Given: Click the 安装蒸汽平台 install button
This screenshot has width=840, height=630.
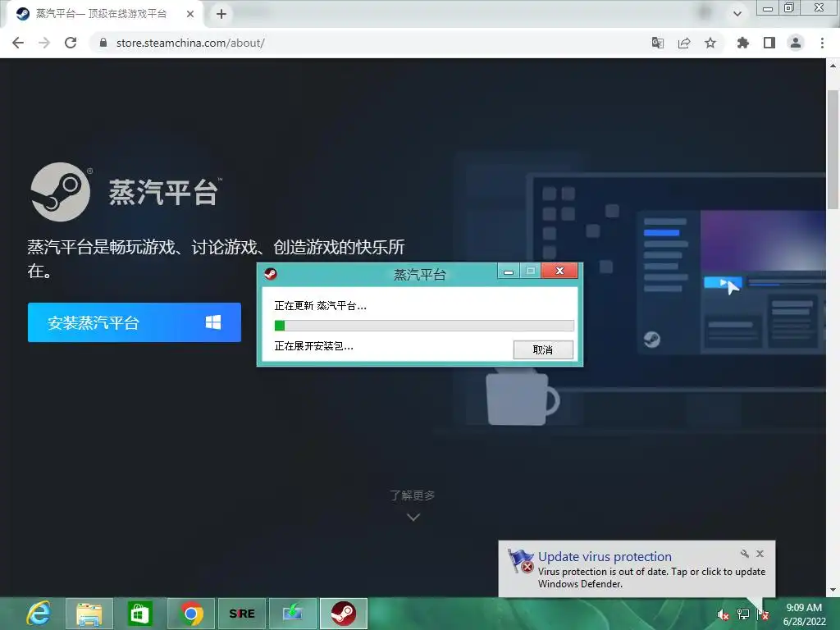Looking at the screenshot, I should (x=135, y=322).
